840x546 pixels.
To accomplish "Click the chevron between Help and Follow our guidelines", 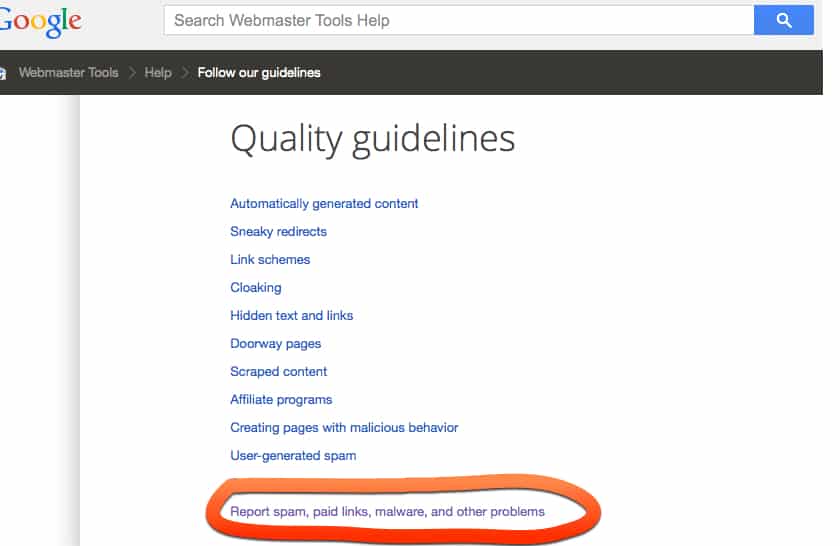I will tap(185, 73).
